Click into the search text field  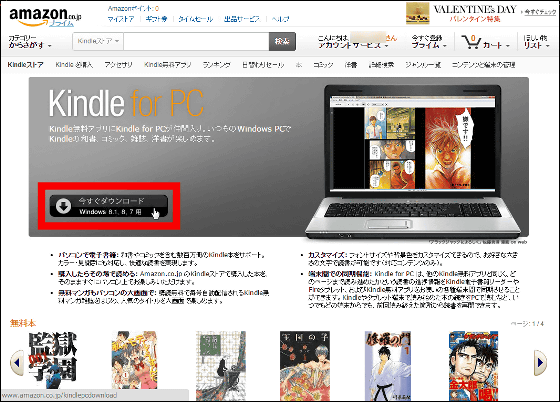point(196,41)
